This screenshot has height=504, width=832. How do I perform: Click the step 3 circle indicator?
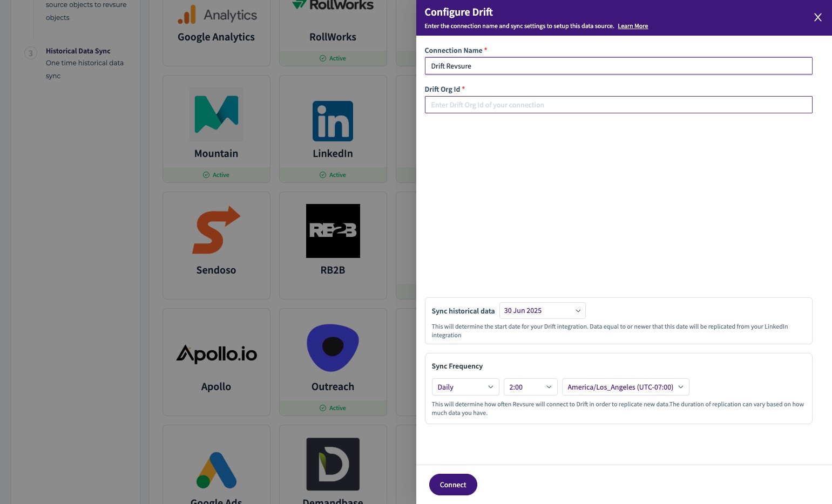pos(31,53)
